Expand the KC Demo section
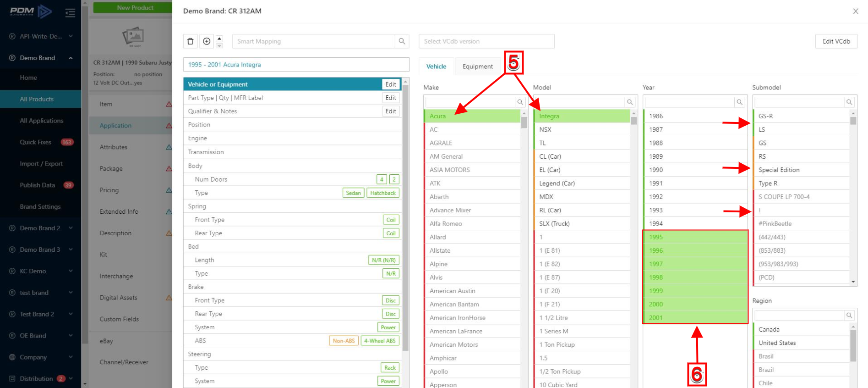868x388 pixels. point(71,271)
